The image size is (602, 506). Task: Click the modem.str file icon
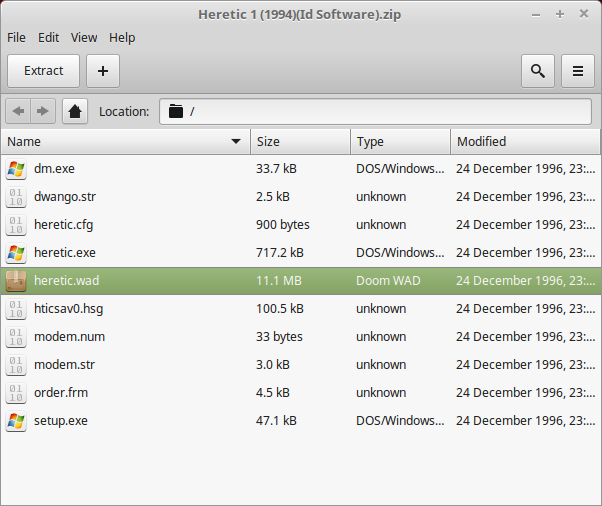click(x=16, y=365)
